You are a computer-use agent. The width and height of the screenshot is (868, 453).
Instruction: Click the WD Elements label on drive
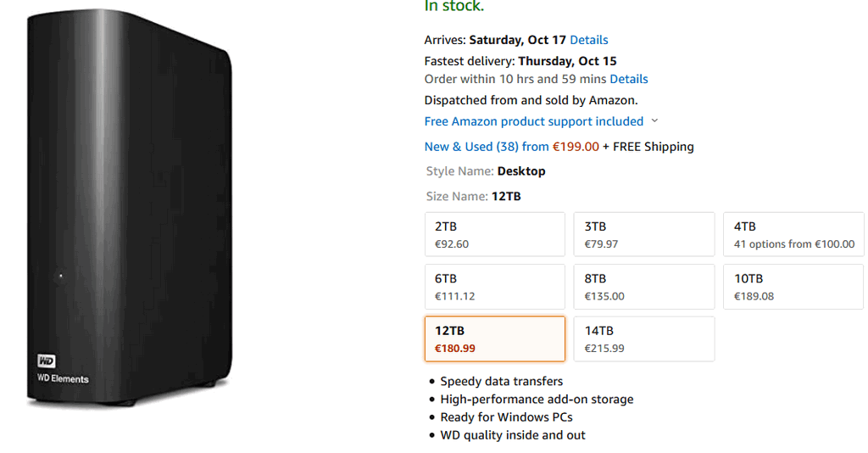pos(63,379)
